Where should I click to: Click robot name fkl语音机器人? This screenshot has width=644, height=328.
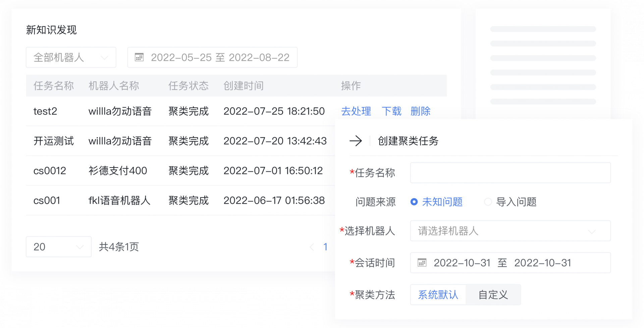[x=119, y=201]
